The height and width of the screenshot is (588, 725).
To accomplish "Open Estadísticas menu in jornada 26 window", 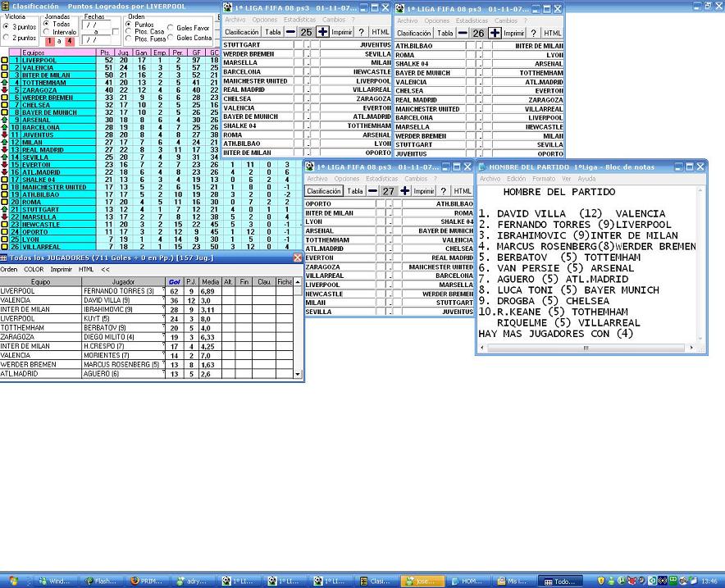I will coord(472,21).
